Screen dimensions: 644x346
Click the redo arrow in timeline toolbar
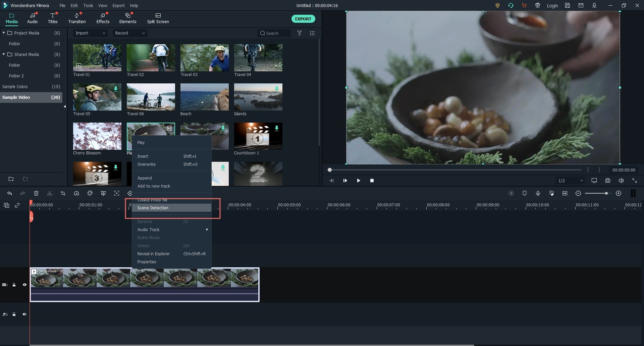(22, 193)
